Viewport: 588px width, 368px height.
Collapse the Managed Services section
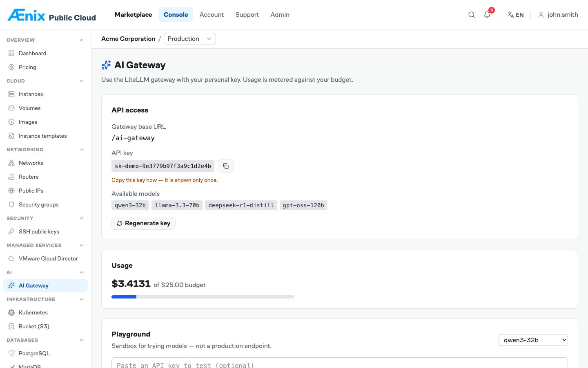[x=82, y=245]
